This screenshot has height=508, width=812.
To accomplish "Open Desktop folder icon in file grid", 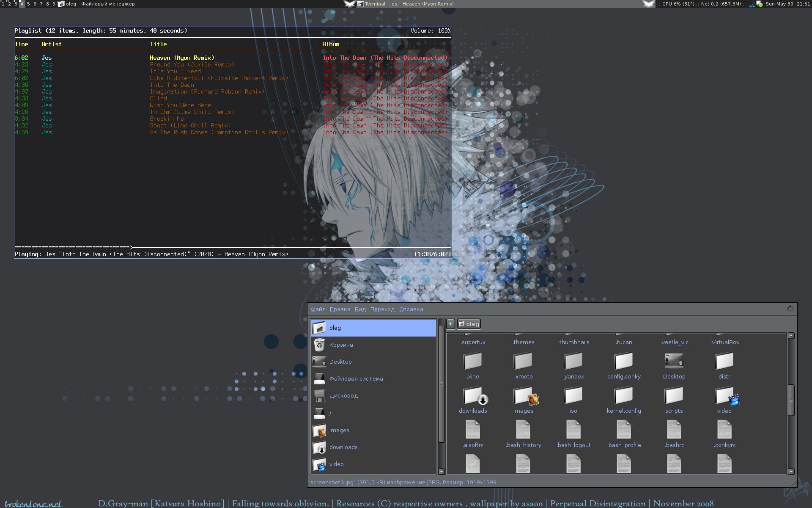I will 674,361.
